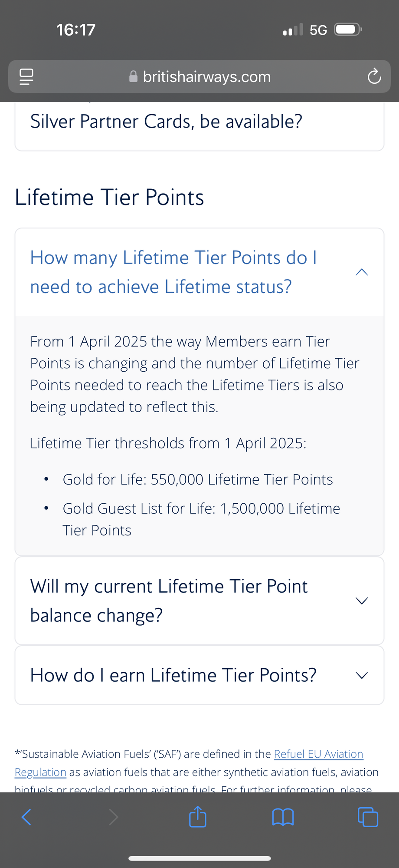Tap the Silver Partner Cards question

point(166,122)
